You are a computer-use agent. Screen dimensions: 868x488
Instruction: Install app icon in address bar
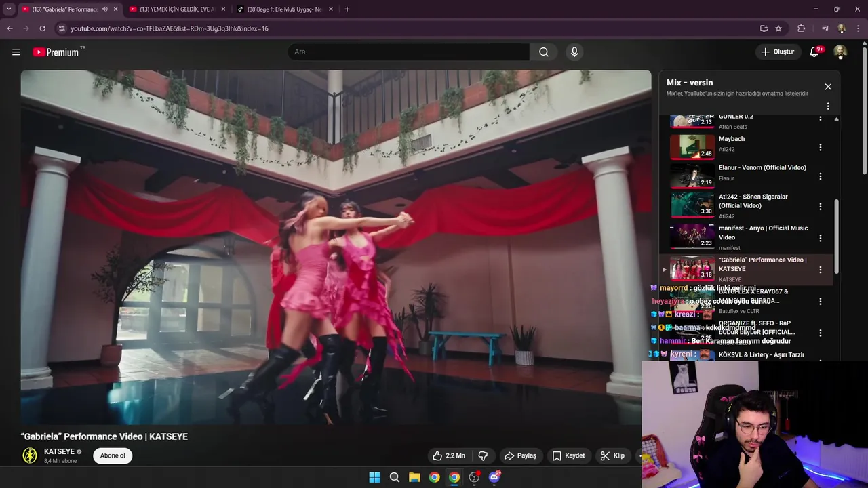pyautogui.click(x=764, y=28)
